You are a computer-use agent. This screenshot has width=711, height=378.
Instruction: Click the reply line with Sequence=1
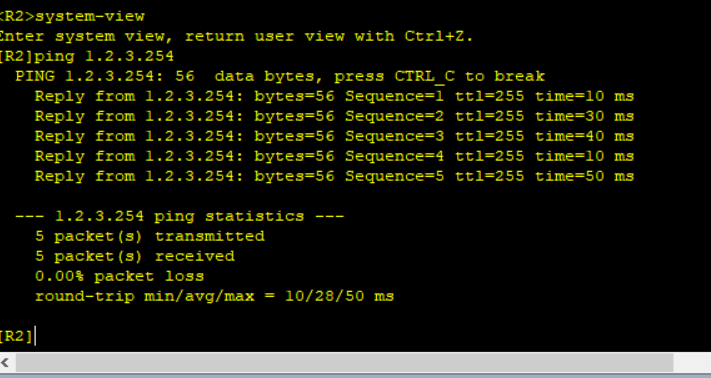click(334, 96)
